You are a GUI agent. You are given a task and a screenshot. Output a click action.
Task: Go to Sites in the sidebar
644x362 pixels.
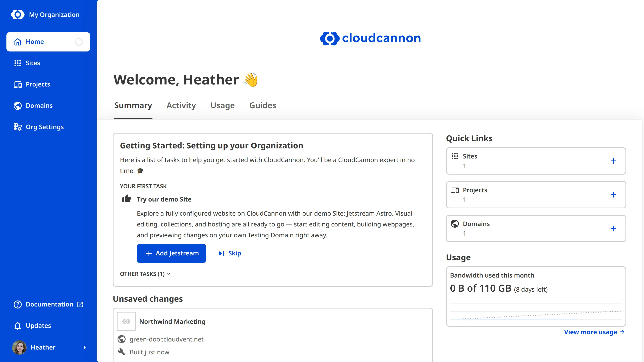pyautogui.click(x=48, y=63)
